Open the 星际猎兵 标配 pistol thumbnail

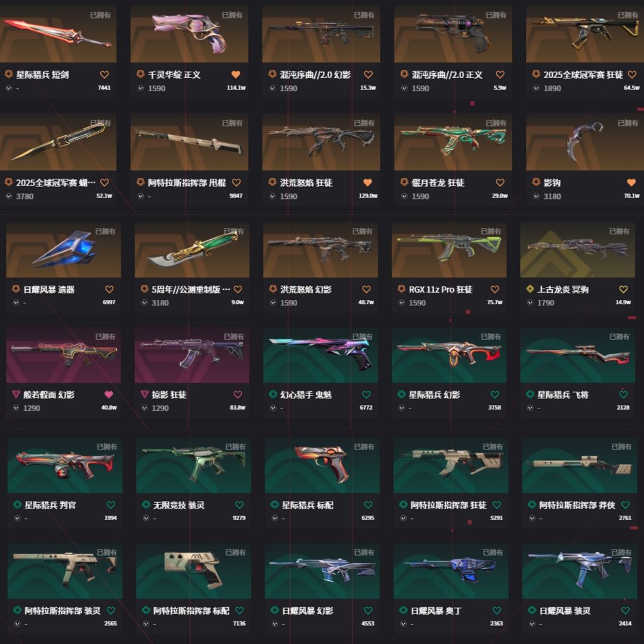point(323,465)
